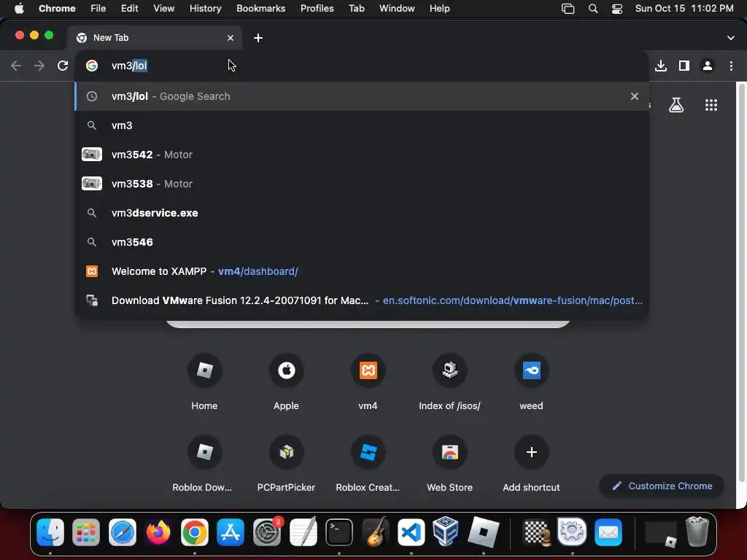Open the Apple menu

pyautogui.click(x=19, y=9)
